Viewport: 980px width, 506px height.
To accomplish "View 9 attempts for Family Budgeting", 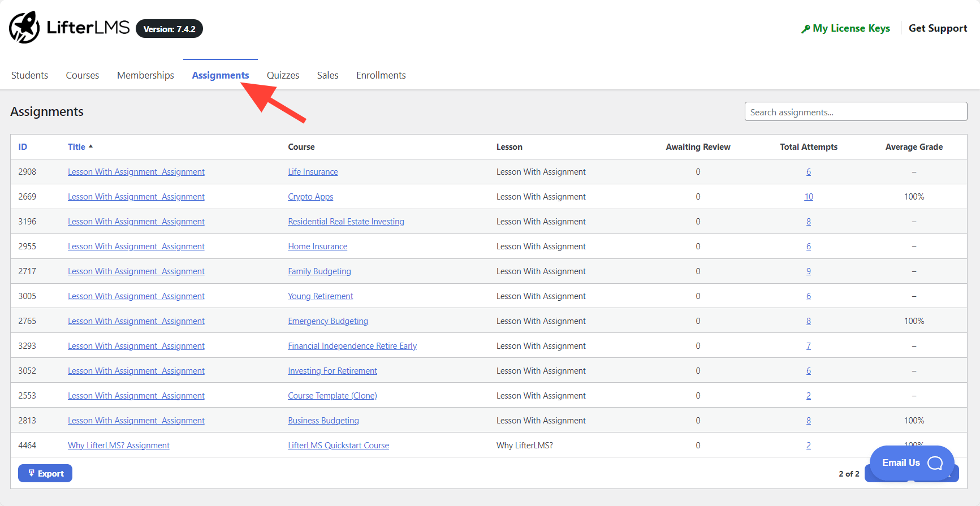I will (x=809, y=271).
